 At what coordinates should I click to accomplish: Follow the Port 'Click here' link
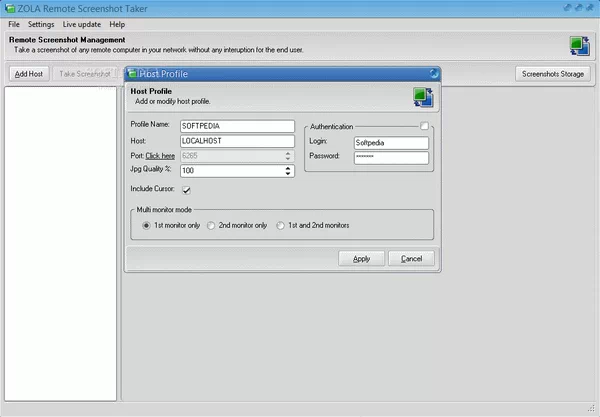[x=160, y=156]
